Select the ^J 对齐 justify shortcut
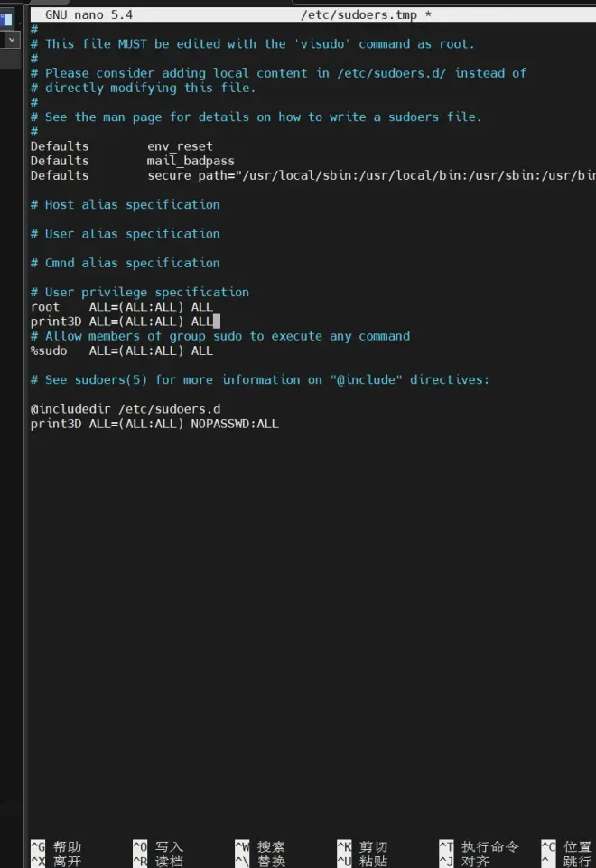Viewport: 596px width, 868px height. (465, 861)
